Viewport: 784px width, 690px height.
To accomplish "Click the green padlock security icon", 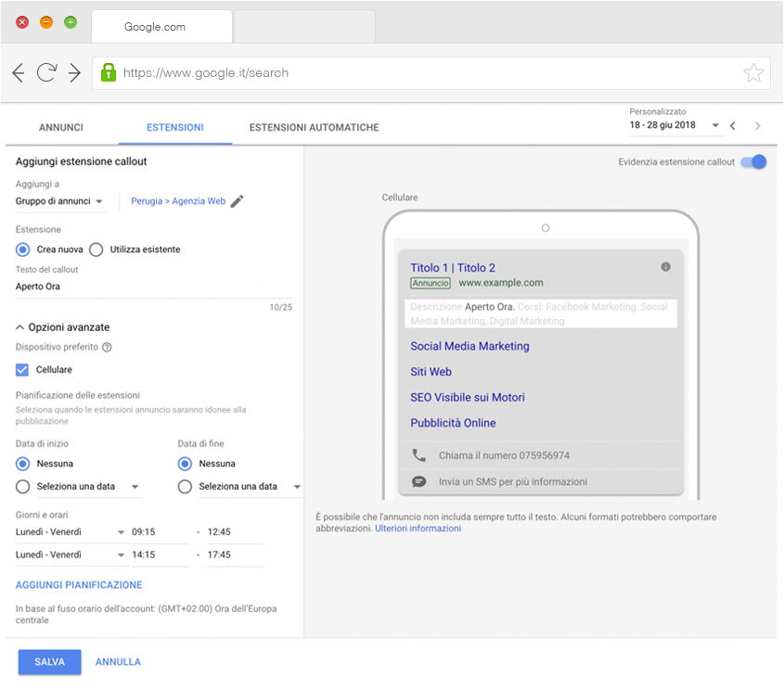I will (x=108, y=72).
